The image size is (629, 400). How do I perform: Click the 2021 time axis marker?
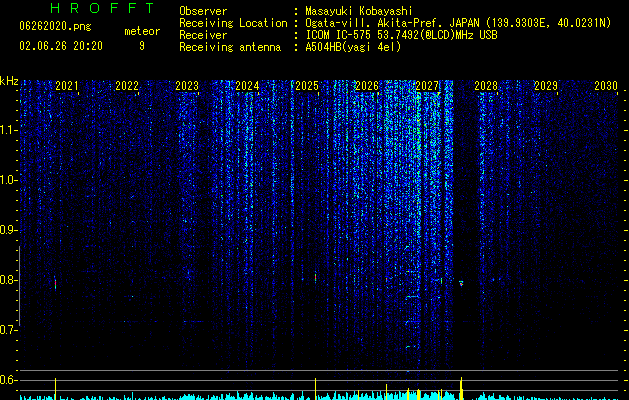[x=67, y=86]
